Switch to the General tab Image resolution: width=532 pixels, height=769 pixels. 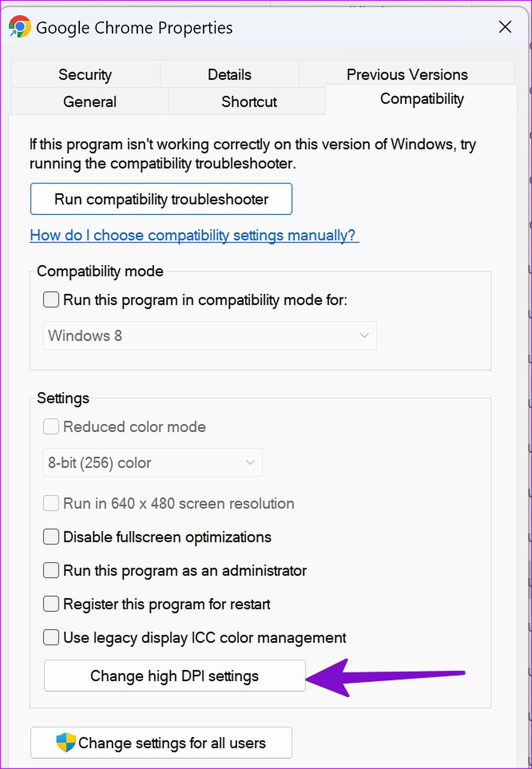point(89,102)
